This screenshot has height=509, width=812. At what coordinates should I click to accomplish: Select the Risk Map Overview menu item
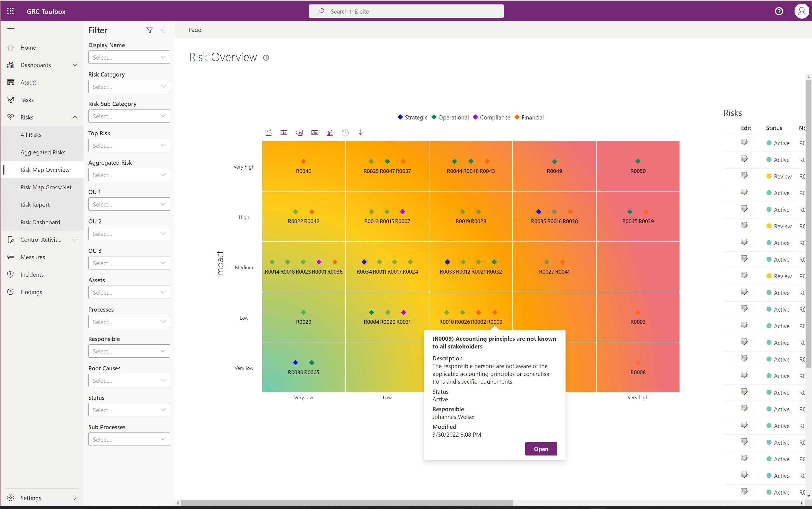click(45, 169)
